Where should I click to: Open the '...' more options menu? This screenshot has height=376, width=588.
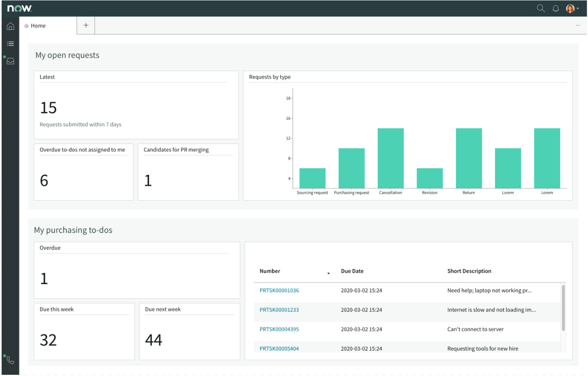click(578, 25)
